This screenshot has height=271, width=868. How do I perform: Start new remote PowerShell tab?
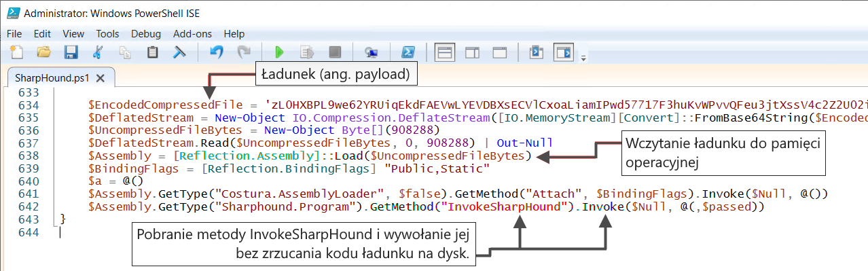(371, 52)
